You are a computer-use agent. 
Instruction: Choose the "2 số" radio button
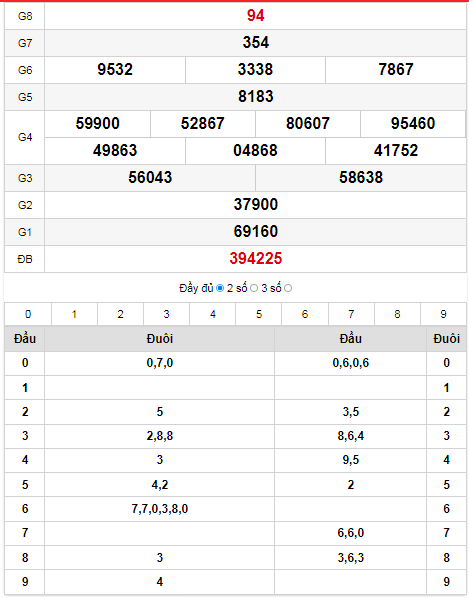(254, 288)
